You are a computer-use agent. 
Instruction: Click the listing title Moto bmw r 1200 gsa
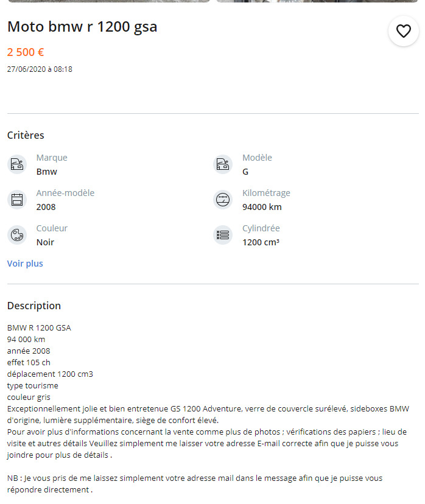[82, 27]
